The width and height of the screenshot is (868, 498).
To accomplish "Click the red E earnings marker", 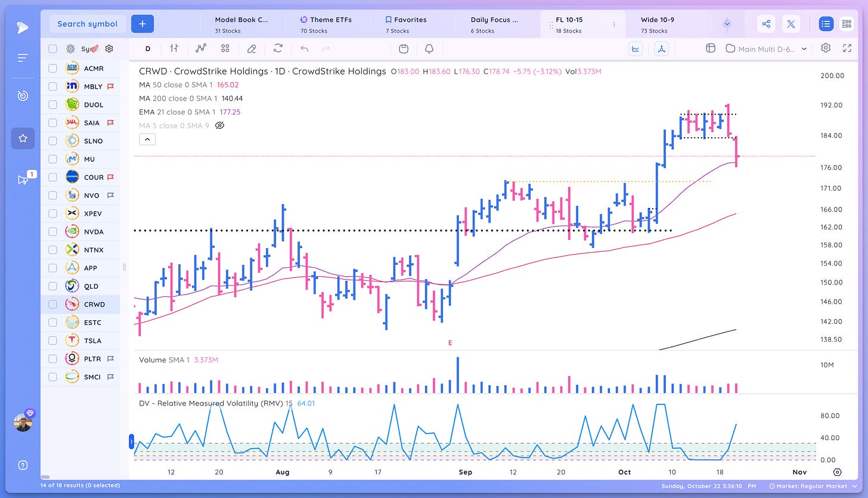I will click(450, 343).
